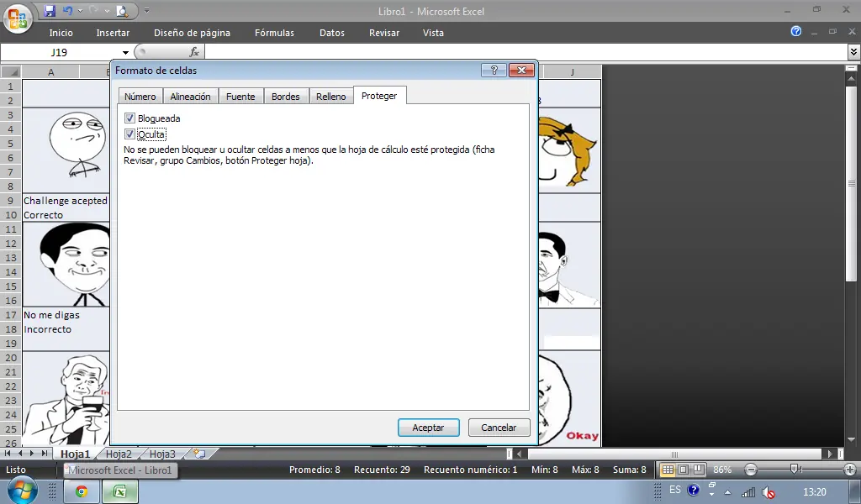861x504 pixels.
Task: Open the Fórmulas ribbon tab
Action: (x=275, y=33)
